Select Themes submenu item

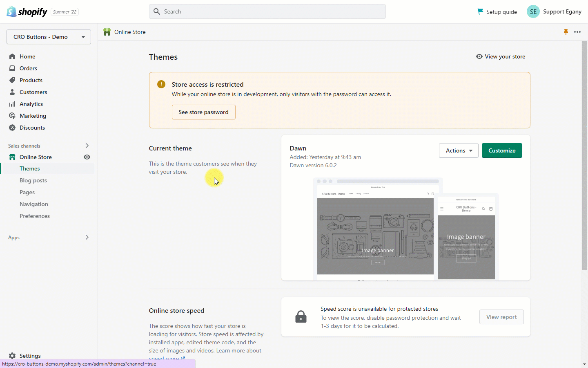click(30, 168)
